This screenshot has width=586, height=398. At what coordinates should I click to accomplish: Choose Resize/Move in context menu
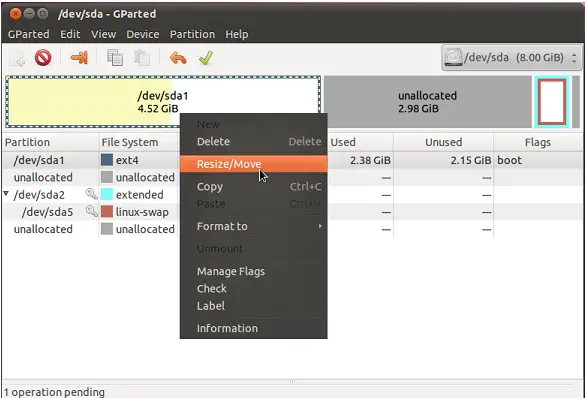click(253, 164)
